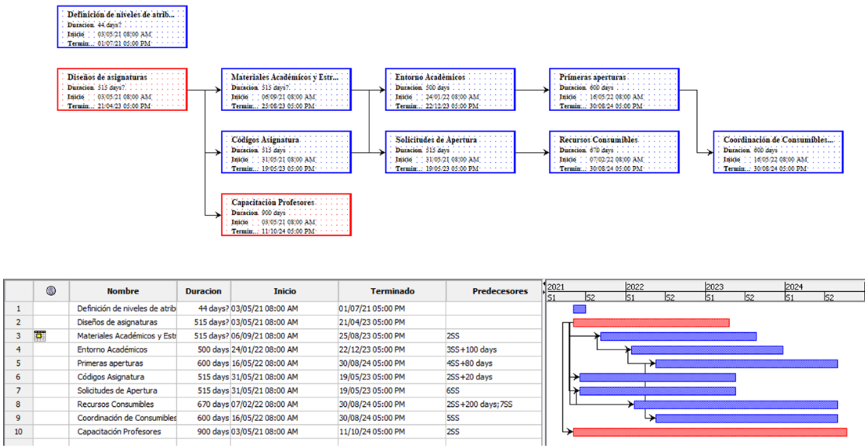Viewport: 868px width, 448px height.
Task: Click the Recursos Consumibles diagram node
Action: click(613, 152)
